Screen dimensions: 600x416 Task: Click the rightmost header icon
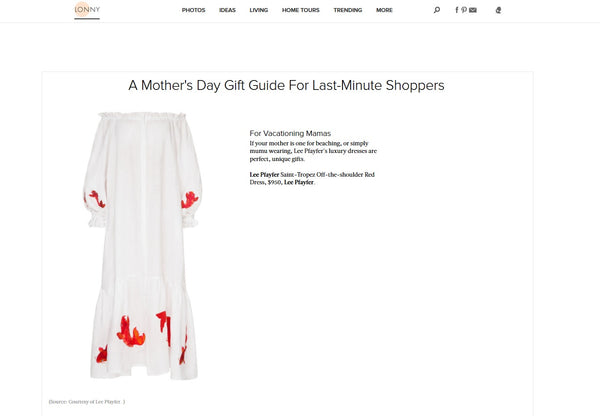click(498, 10)
